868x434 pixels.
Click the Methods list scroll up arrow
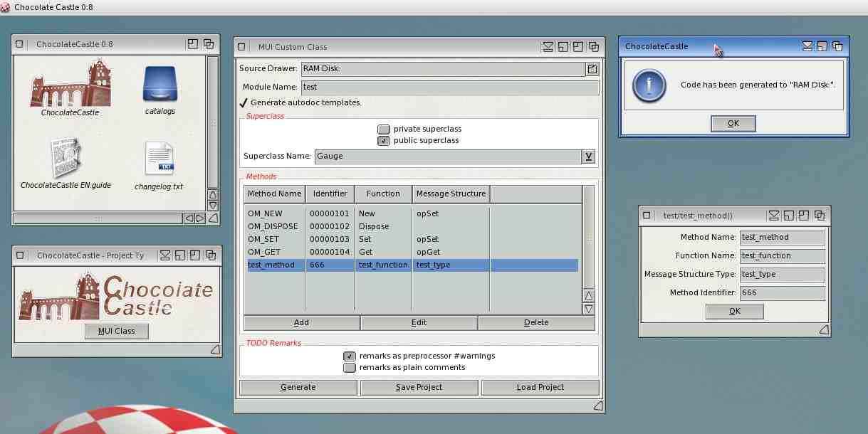(588, 296)
